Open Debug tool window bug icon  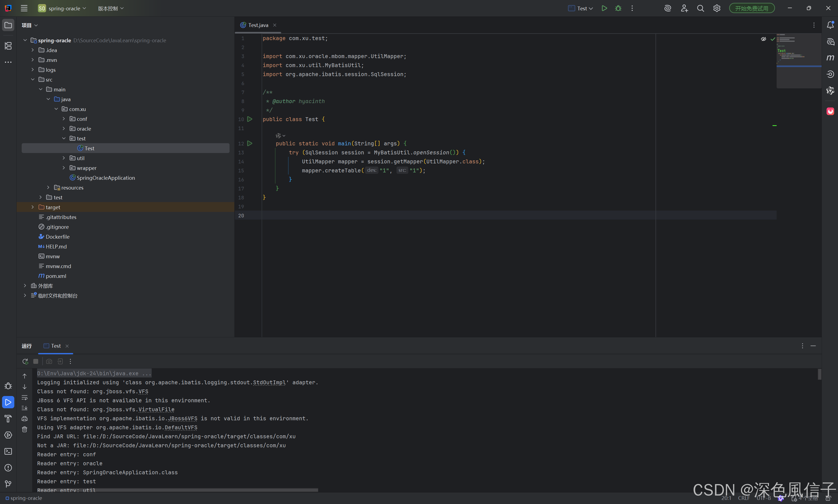click(8, 386)
